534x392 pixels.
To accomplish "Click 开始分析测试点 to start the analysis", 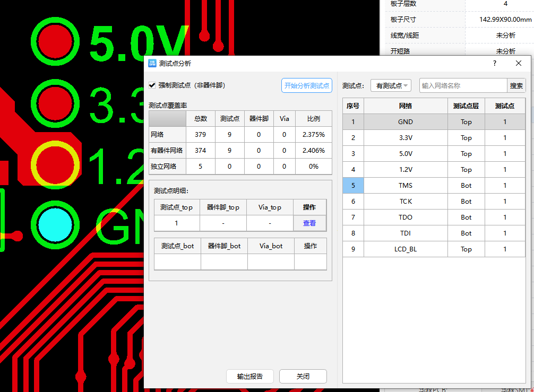I will pos(306,85).
